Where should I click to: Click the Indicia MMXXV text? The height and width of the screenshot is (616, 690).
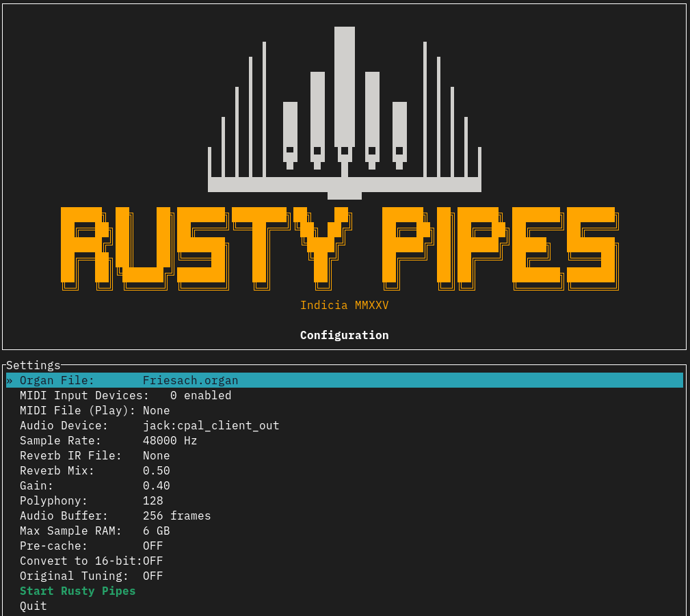coord(345,305)
